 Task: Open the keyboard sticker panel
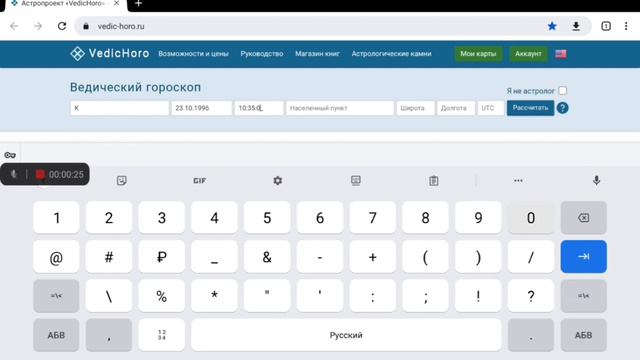(121, 180)
